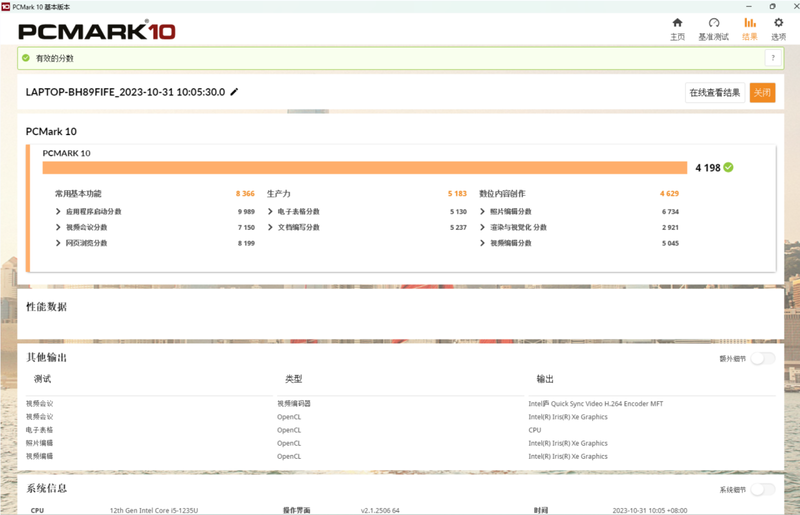Toggle the 额外细节 switch on
Screen dimensions: 800x515
coord(762,358)
